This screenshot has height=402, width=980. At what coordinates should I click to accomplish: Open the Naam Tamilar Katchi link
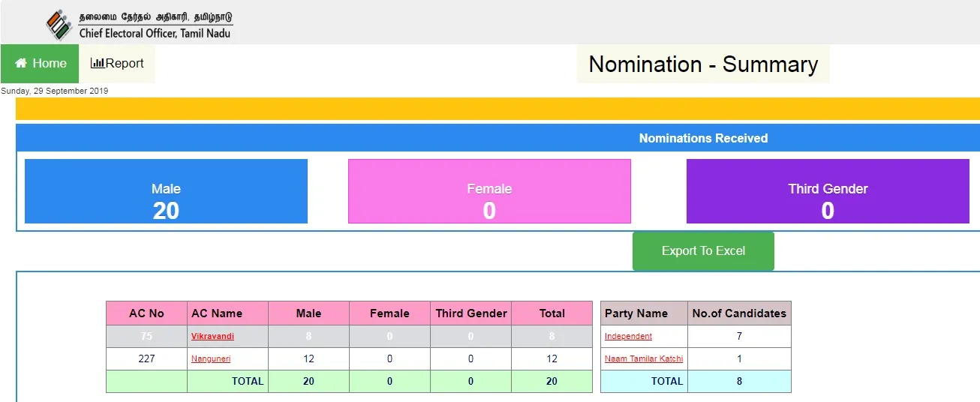pyautogui.click(x=644, y=358)
